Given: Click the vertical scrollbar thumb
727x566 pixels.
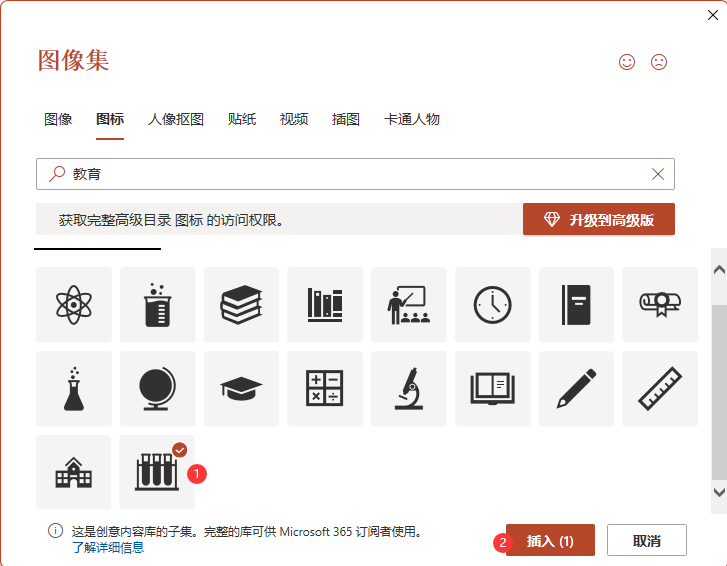Looking at the screenshot, I should click(x=719, y=392).
